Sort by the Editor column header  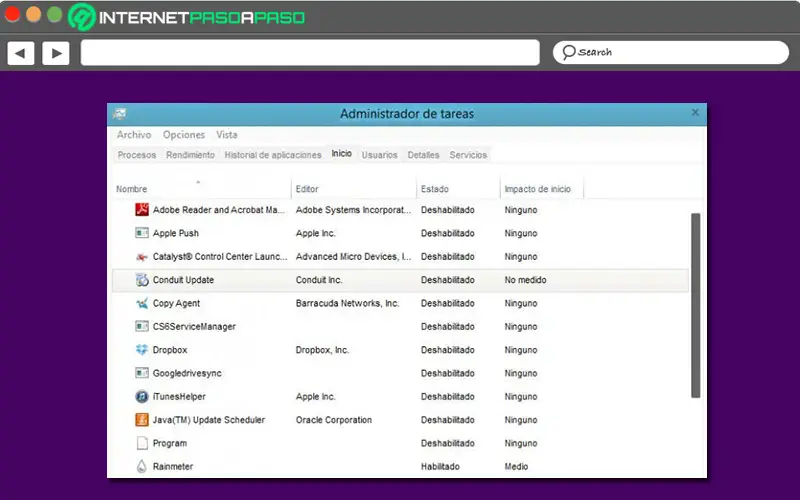[307, 189]
